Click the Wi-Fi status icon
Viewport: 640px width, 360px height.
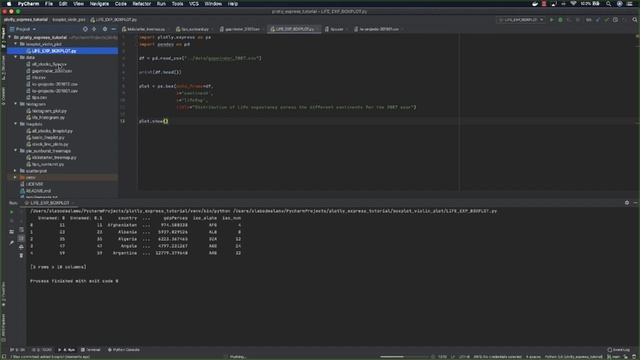[573, 4]
